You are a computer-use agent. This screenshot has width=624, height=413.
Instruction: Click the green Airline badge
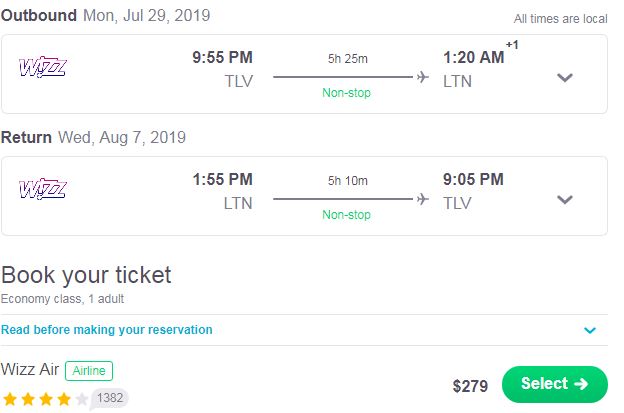coord(88,370)
